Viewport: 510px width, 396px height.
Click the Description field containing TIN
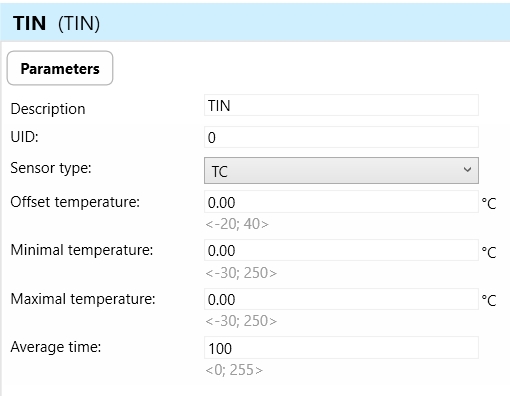click(x=341, y=105)
